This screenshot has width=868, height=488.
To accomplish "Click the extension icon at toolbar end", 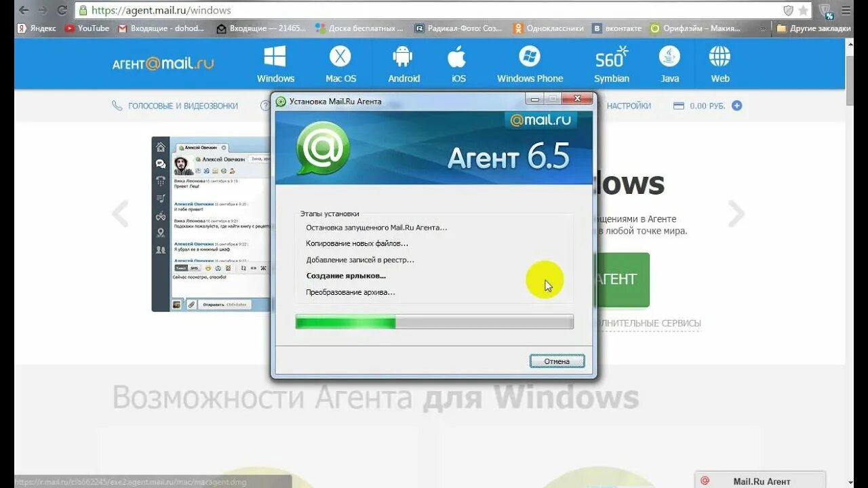I will pos(825,11).
